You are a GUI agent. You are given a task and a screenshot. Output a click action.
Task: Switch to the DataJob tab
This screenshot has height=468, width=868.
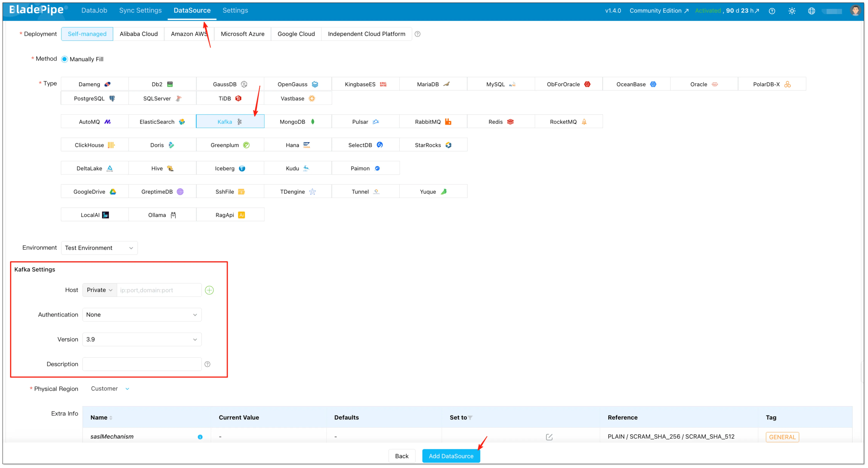click(94, 10)
